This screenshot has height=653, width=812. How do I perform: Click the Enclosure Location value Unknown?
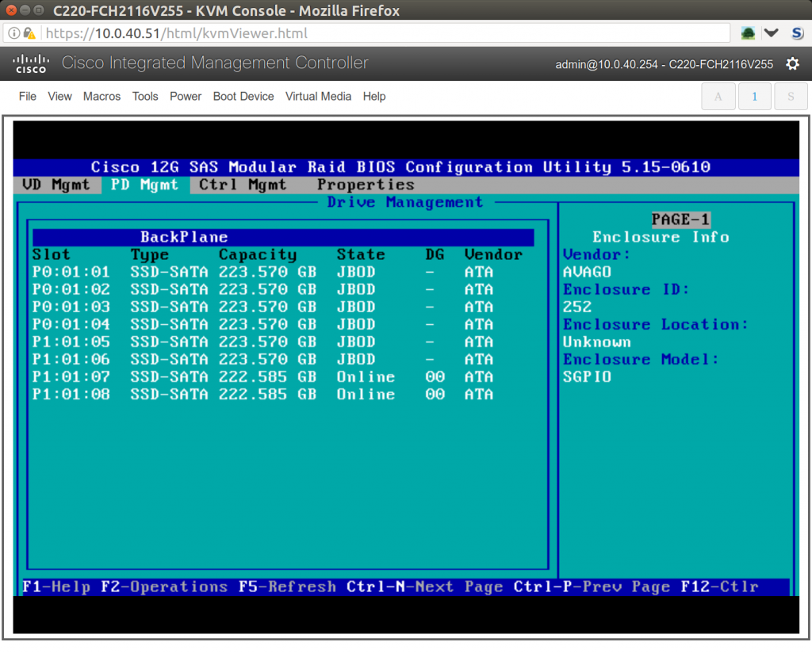click(x=596, y=342)
